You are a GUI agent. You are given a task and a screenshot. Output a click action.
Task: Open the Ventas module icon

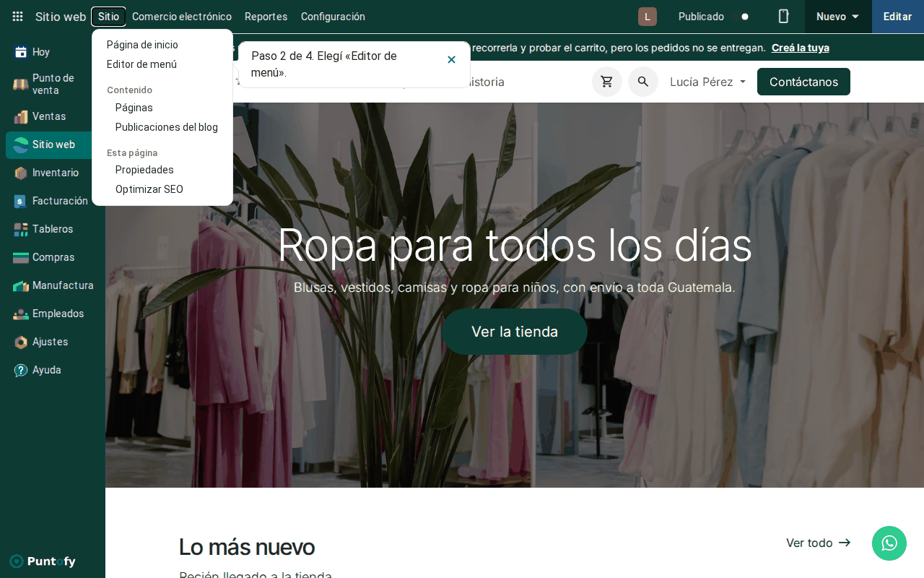[x=21, y=116]
